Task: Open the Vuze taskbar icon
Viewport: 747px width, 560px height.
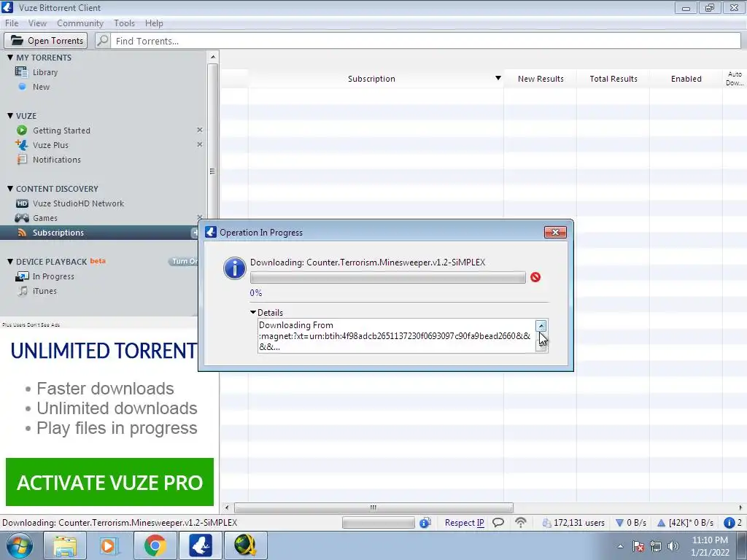Action: point(200,545)
